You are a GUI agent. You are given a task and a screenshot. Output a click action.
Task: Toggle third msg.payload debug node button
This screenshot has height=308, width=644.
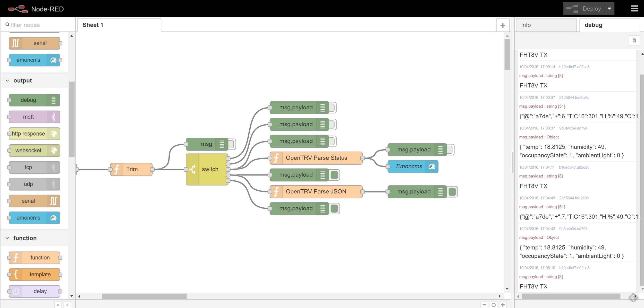[x=332, y=141]
